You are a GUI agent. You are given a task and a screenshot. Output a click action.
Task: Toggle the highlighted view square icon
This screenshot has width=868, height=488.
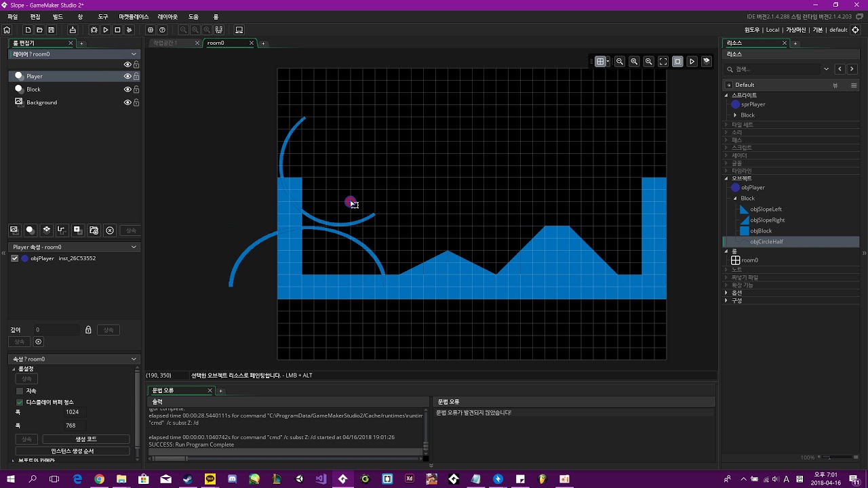click(x=677, y=61)
